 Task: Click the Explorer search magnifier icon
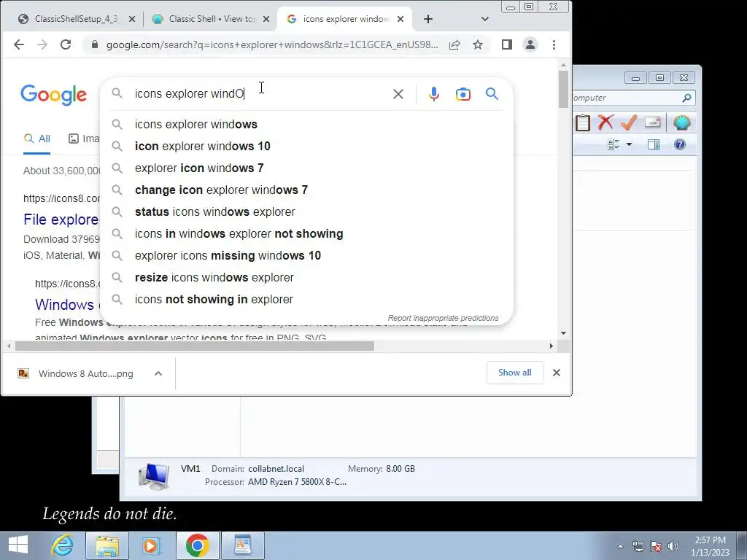pos(686,98)
